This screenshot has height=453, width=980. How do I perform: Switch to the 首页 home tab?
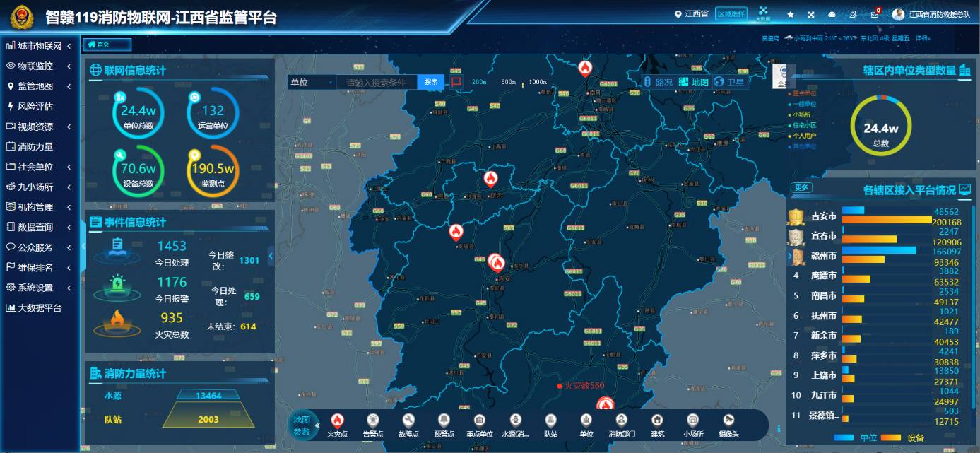[107, 45]
